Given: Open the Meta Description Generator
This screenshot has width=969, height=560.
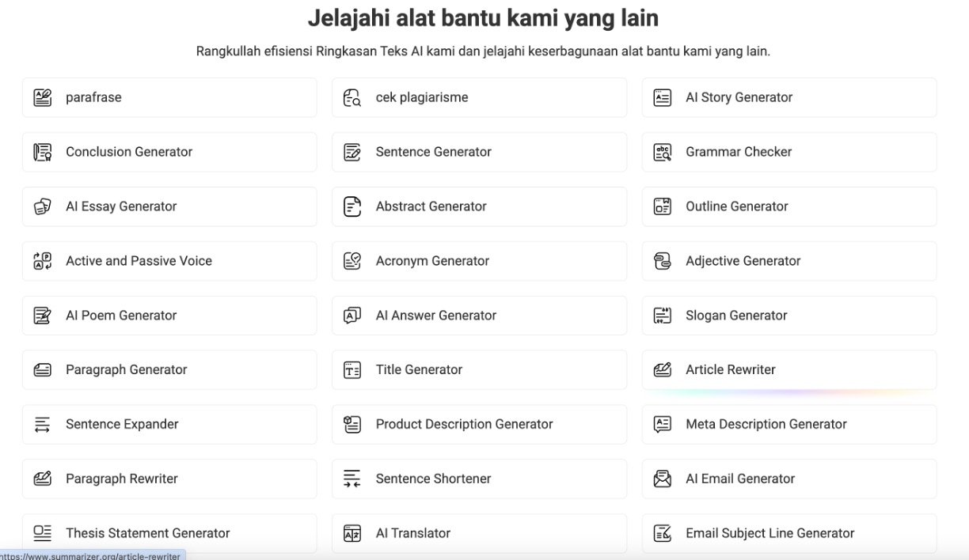Looking at the screenshot, I should click(766, 424).
